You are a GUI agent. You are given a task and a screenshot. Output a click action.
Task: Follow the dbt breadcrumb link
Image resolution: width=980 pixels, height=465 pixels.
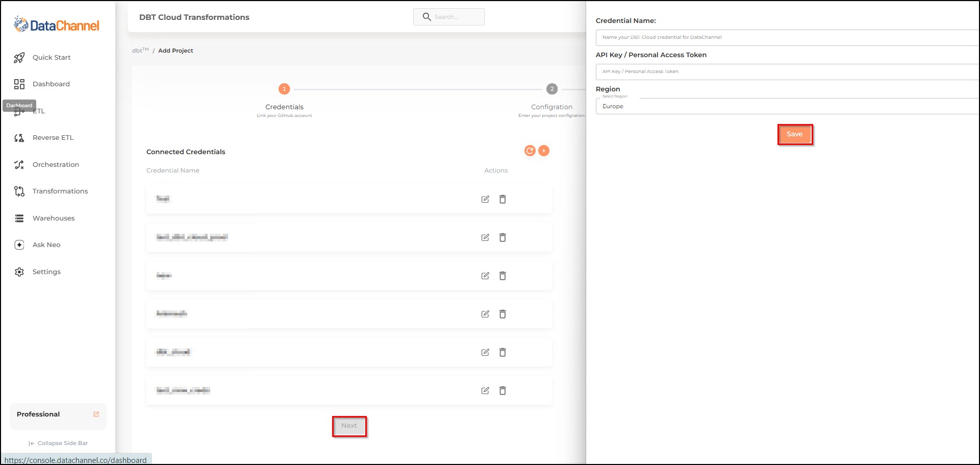coord(140,50)
